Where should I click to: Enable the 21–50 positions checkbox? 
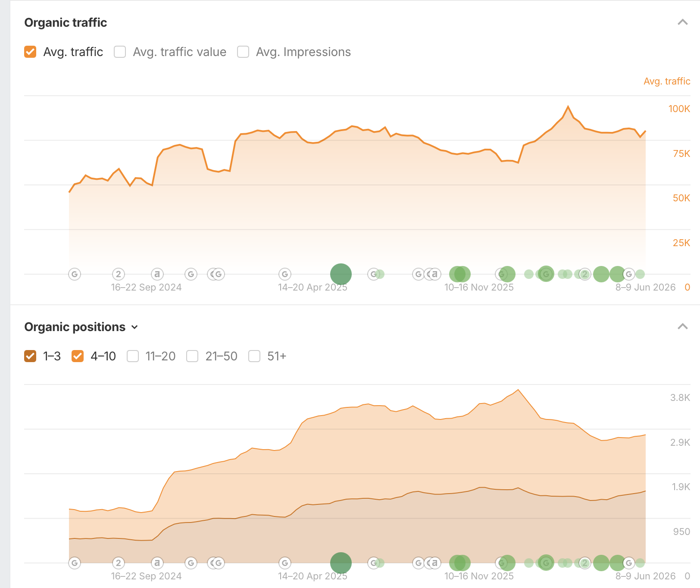click(192, 356)
